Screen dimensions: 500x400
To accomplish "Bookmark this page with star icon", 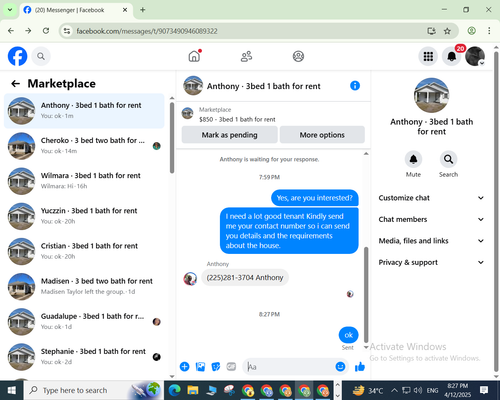I will pos(447,31).
